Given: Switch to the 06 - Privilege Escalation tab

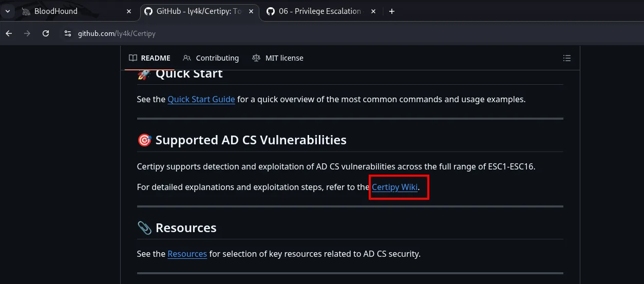Looking at the screenshot, I should pyautogui.click(x=321, y=11).
